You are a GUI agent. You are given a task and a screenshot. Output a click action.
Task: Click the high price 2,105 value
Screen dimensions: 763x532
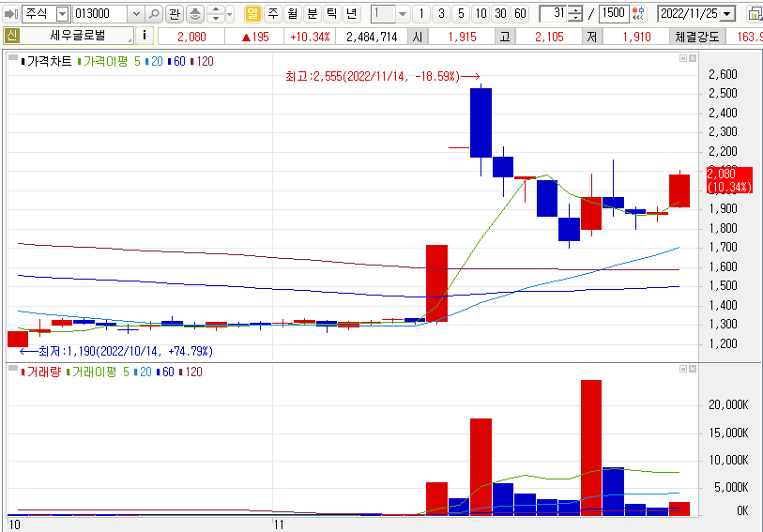tap(549, 37)
